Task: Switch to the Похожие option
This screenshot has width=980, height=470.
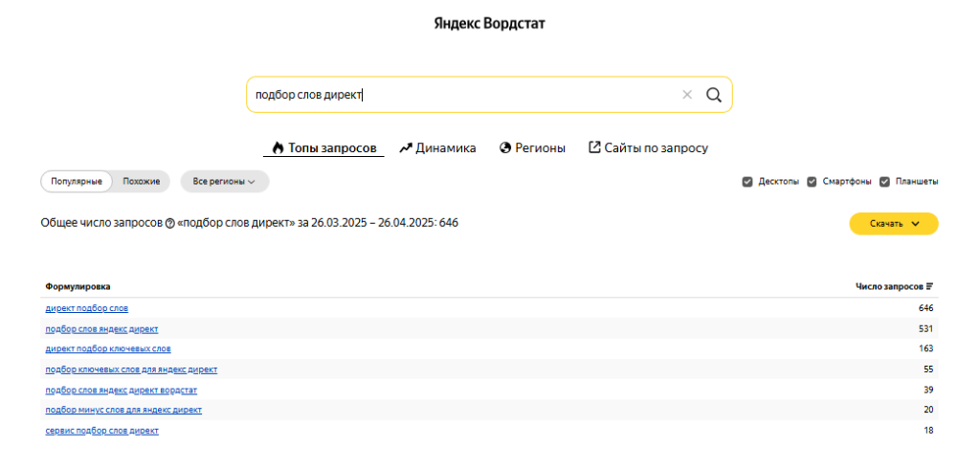Action: pos(142,182)
